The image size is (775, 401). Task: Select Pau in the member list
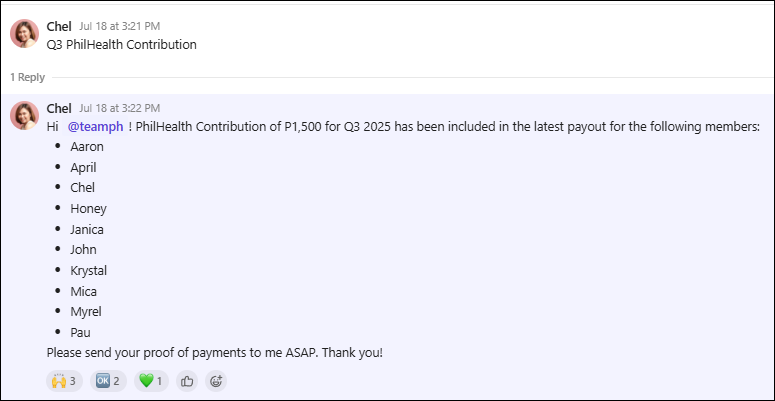[x=81, y=332]
